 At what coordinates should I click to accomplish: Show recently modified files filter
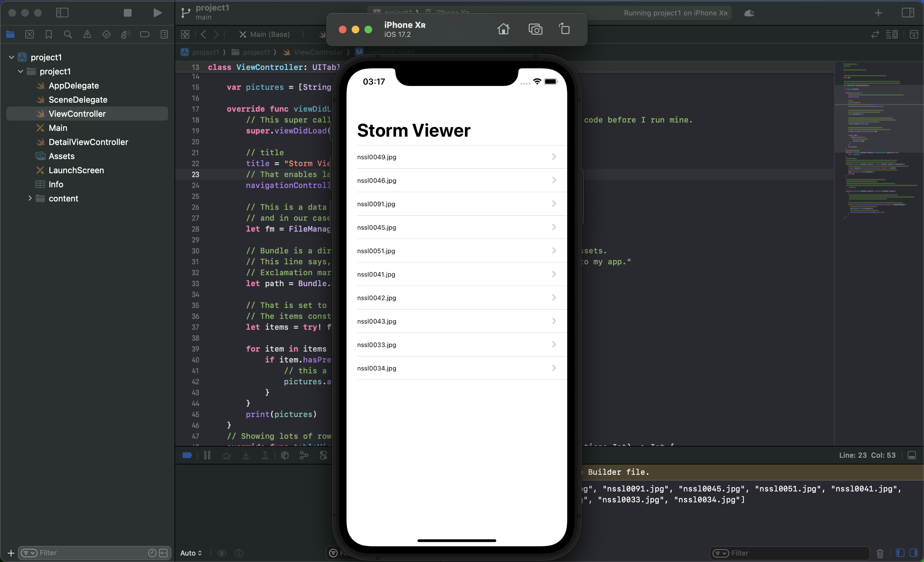152,553
